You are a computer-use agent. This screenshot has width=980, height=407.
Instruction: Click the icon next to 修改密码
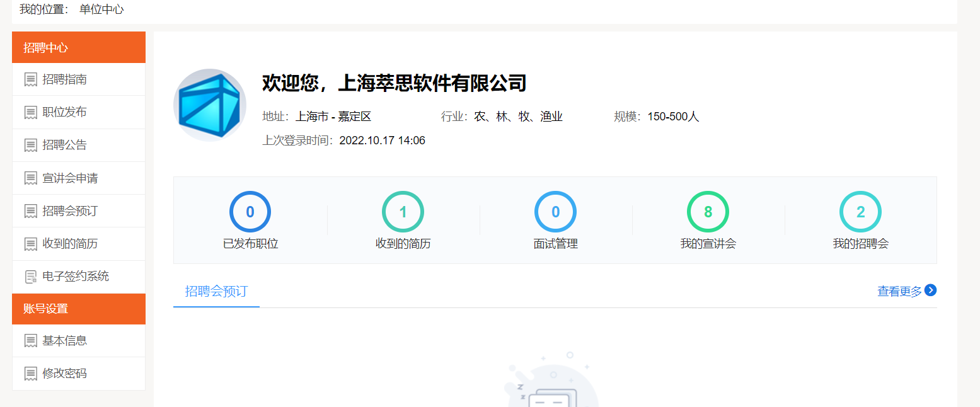[x=30, y=374]
